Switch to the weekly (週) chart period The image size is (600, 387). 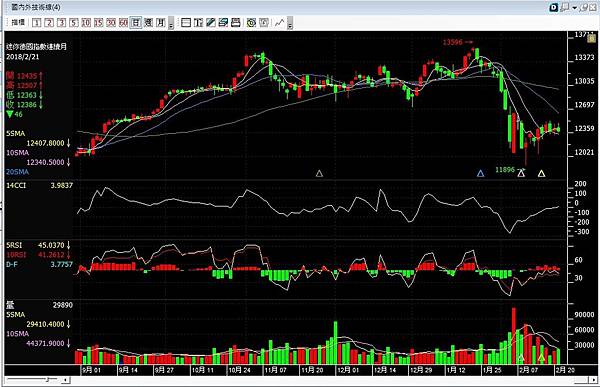point(148,23)
